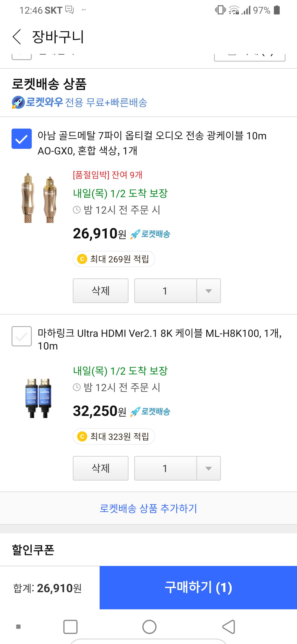Tap the 로켓와우 rocket badge icon
Screen dimensions: 297x644
point(18,102)
